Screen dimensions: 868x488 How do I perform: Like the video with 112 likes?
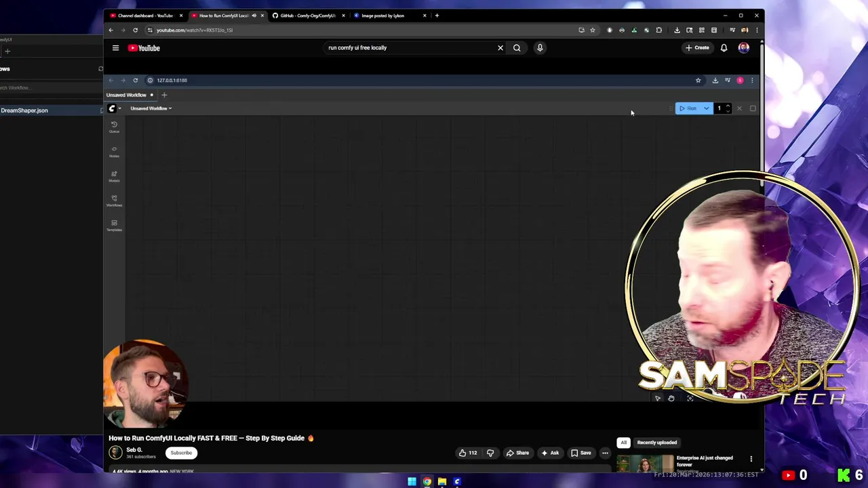[x=468, y=453]
